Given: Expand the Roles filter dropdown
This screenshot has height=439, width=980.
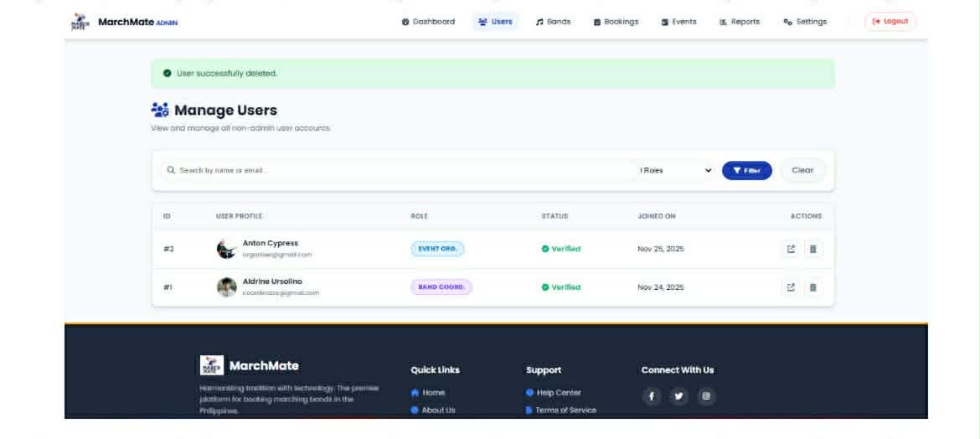Looking at the screenshot, I should pyautogui.click(x=675, y=170).
